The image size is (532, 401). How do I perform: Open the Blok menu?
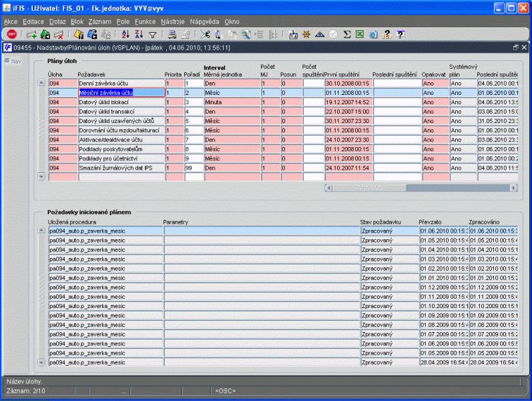[x=77, y=22]
